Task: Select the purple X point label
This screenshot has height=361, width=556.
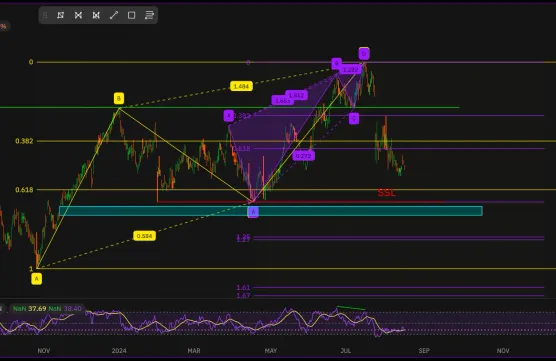Action: (229, 116)
